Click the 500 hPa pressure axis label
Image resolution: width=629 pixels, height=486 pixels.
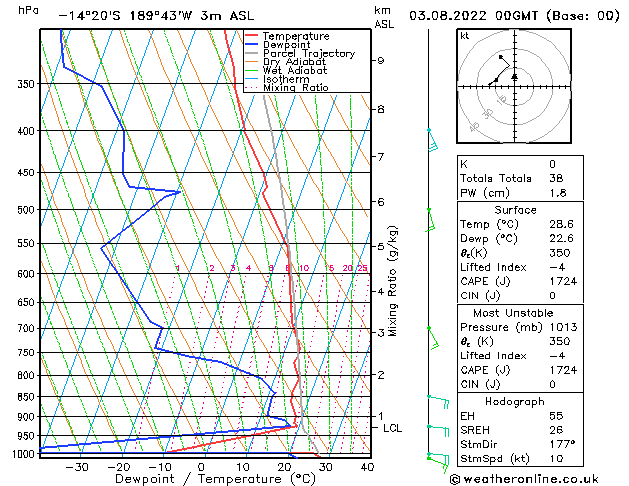26,210
